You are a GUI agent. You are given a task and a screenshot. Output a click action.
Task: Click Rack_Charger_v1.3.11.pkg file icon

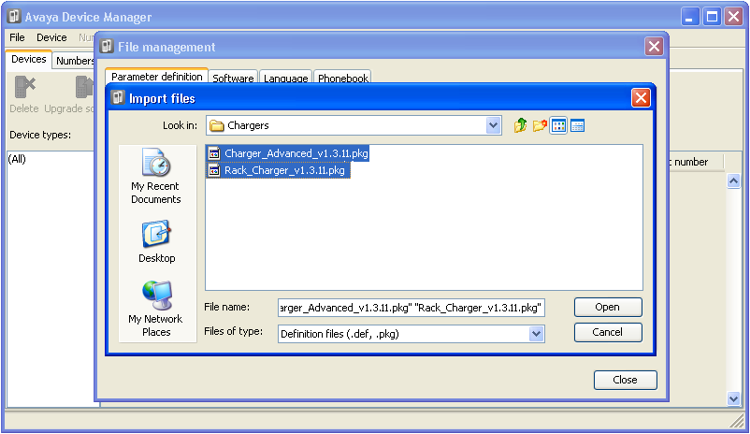[214, 170]
